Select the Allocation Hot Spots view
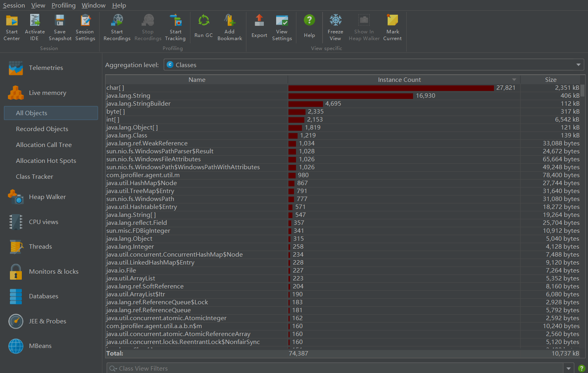Screen dimensions: 588x373 (x=51, y=160)
